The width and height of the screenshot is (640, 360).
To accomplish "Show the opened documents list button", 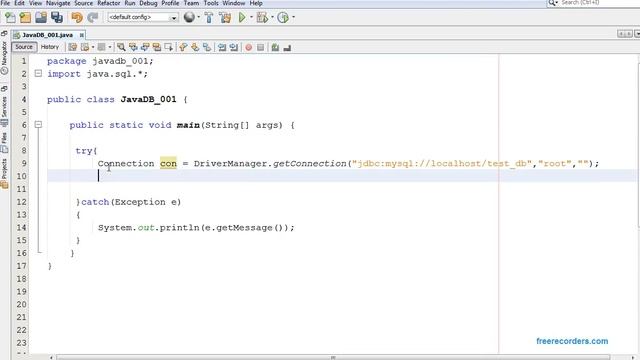I will tap(637, 34).
